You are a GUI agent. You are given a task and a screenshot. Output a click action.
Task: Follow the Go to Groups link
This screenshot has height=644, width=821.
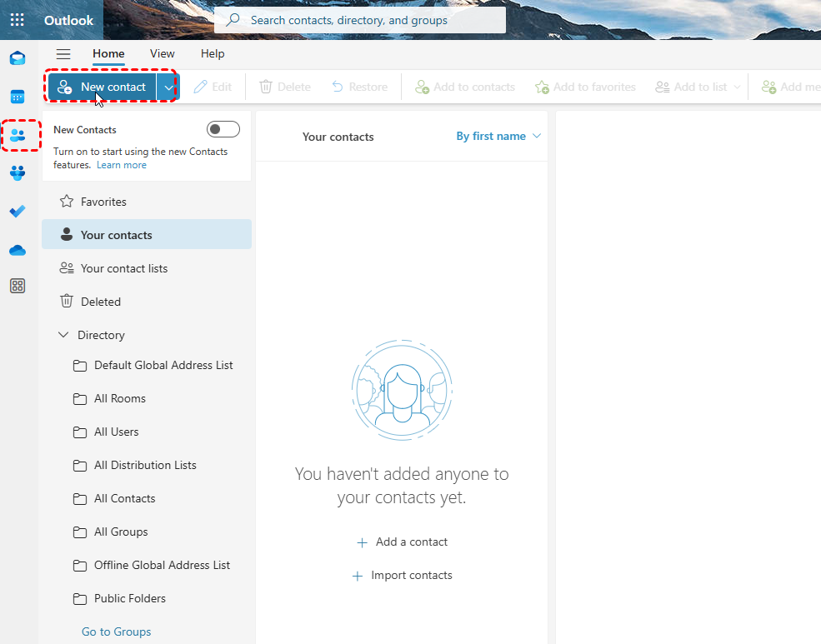click(x=116, y=632)
